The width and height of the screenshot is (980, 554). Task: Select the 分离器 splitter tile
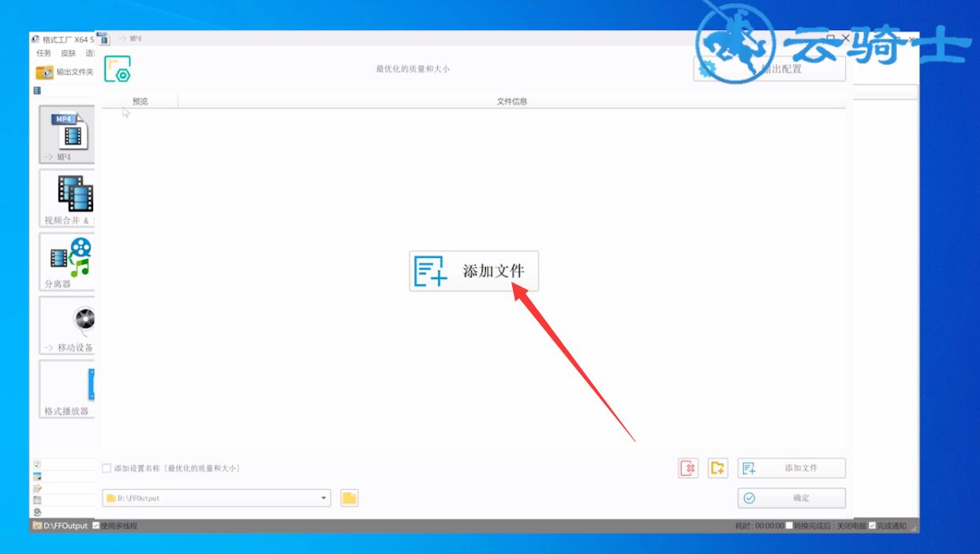[67, 262]
